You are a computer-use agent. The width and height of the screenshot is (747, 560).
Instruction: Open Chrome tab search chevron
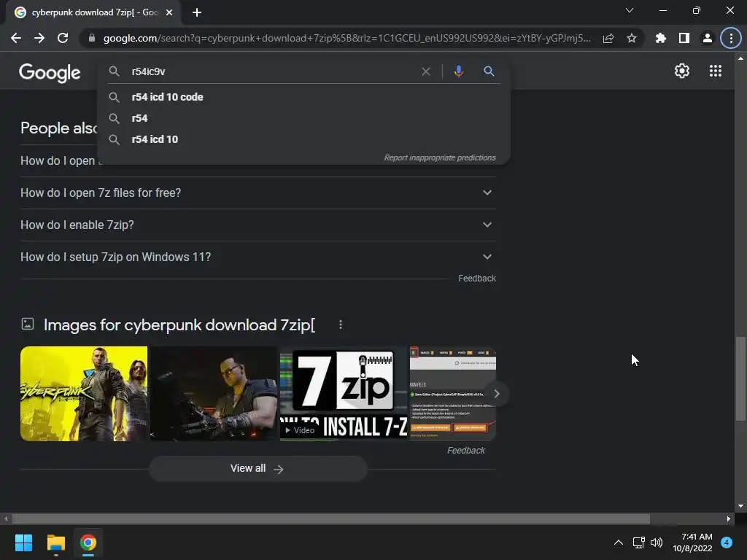(x=630, y=10)
